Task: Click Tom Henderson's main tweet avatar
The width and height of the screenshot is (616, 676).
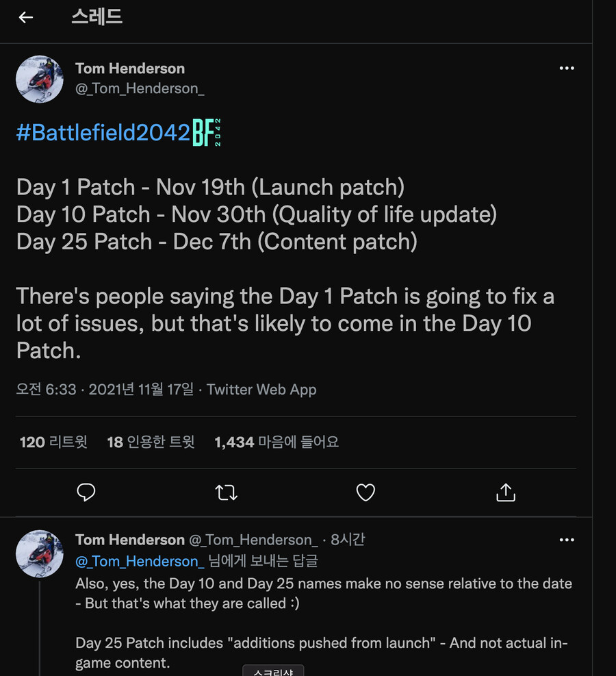Action: [40, 79]
